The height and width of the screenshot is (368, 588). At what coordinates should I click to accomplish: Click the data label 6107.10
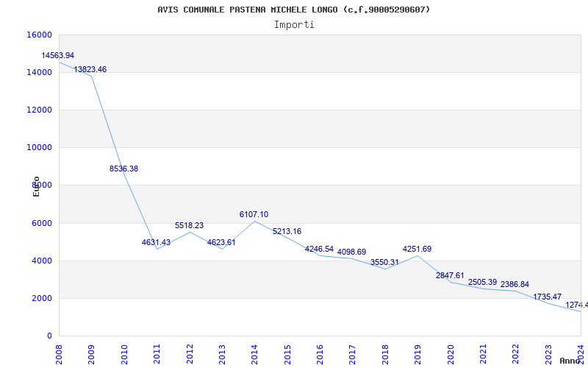point(254,215)
